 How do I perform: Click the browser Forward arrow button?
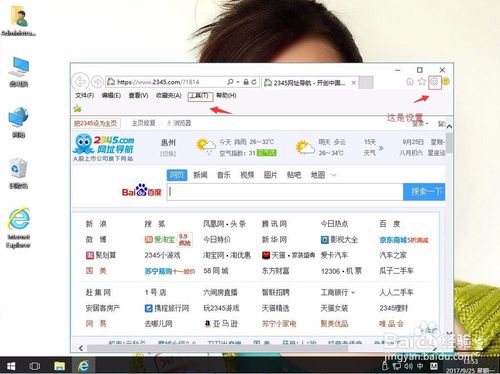(x=97, y=82)
